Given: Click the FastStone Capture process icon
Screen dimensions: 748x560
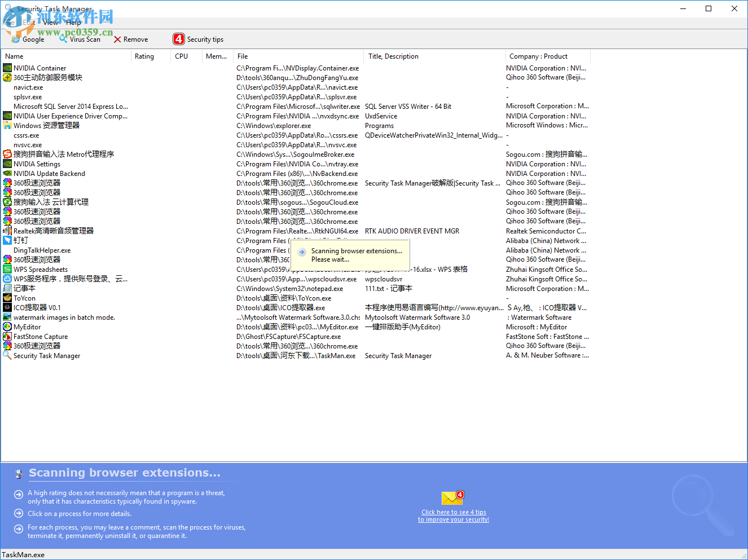Looking at the screenshot, I should pyautogui.click(x=7, y=336).
